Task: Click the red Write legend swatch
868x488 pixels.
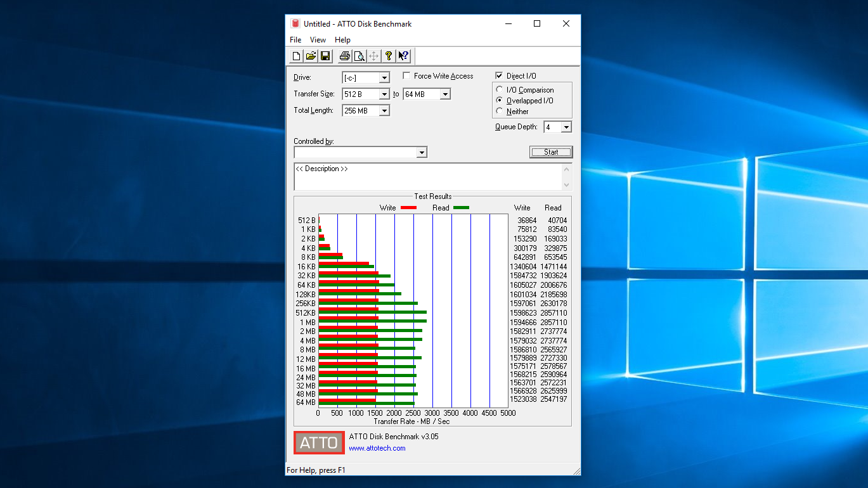Action: click(408, 208)
